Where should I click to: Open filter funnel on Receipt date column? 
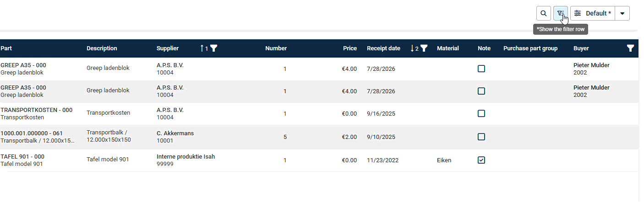(424, 48)
